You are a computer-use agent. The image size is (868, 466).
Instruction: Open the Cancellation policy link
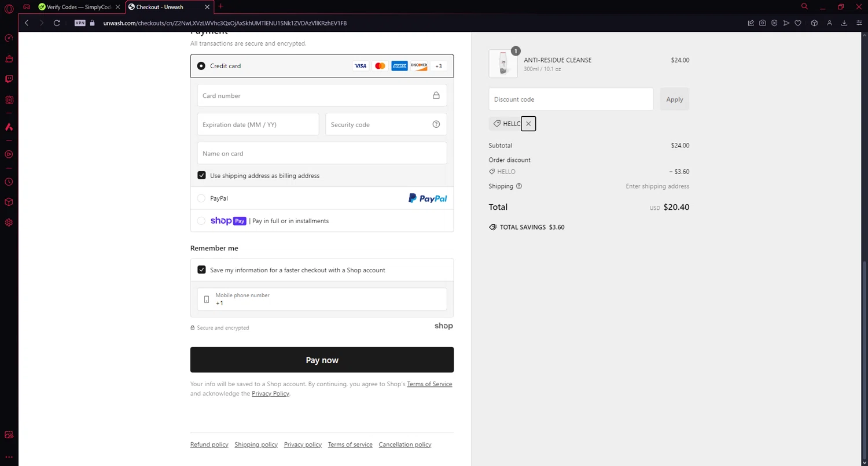tap(405, 445)
